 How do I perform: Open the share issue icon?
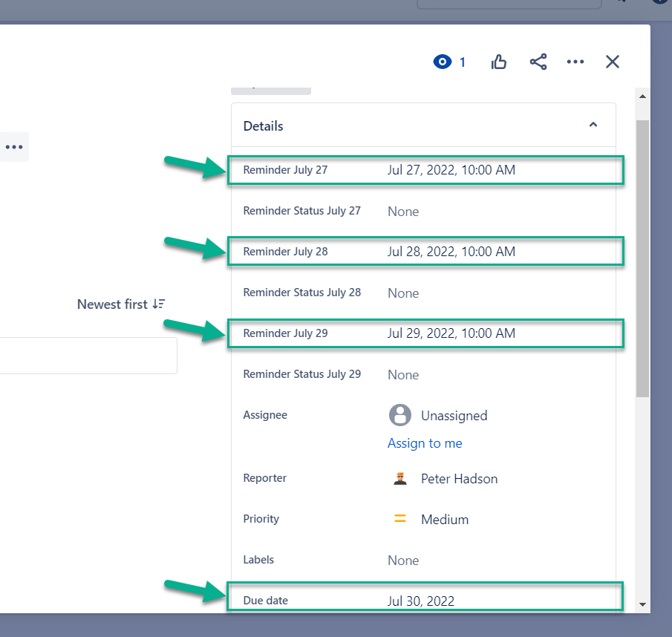tap(538, 62)
